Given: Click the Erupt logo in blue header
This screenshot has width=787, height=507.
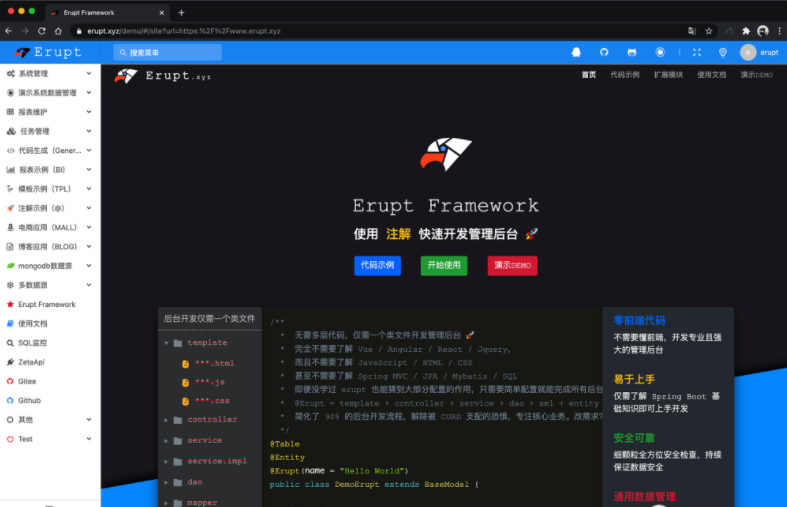Looking at the screenshot, I should click(x=48, y=52).
